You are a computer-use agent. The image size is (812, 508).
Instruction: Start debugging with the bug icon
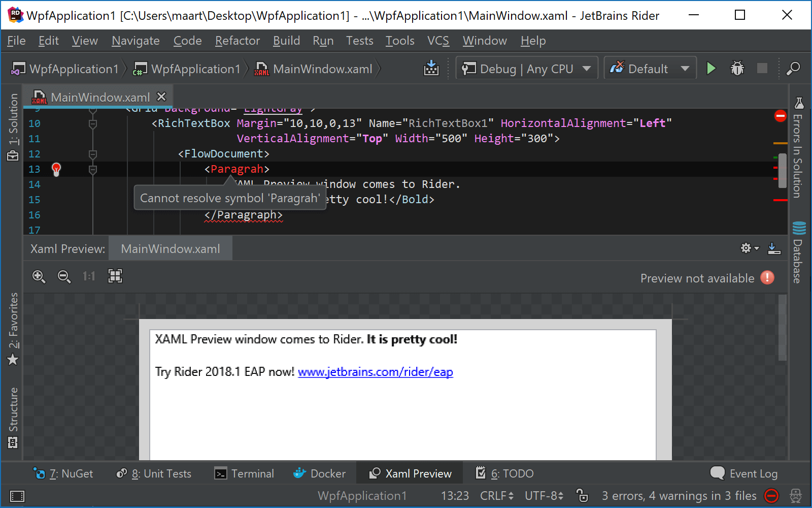click(737, 69)
